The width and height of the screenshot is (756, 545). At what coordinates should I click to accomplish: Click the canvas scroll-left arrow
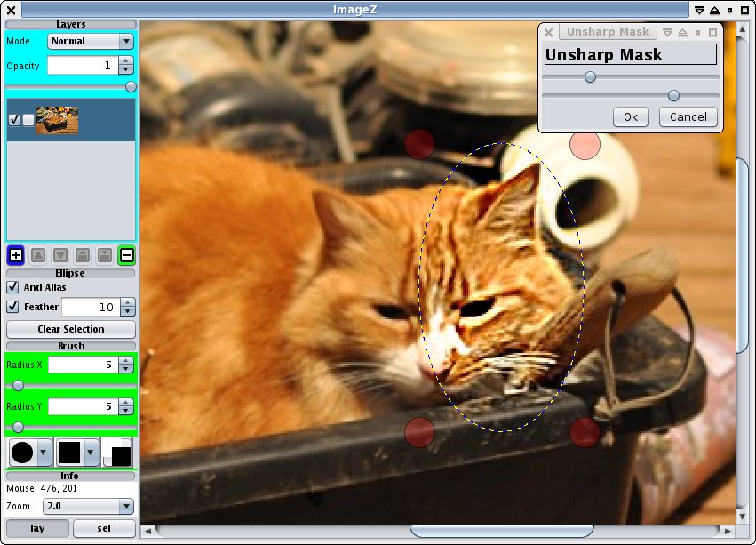(x=148, y=531)
